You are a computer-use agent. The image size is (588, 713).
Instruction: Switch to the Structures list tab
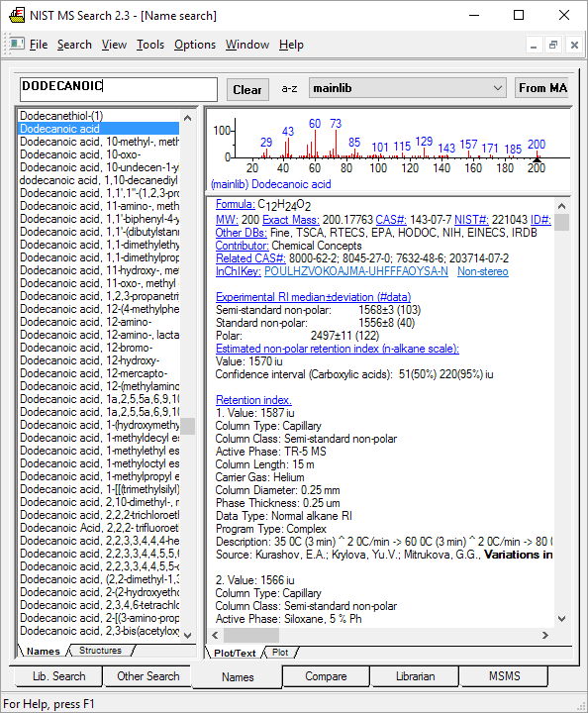(100, 651)
